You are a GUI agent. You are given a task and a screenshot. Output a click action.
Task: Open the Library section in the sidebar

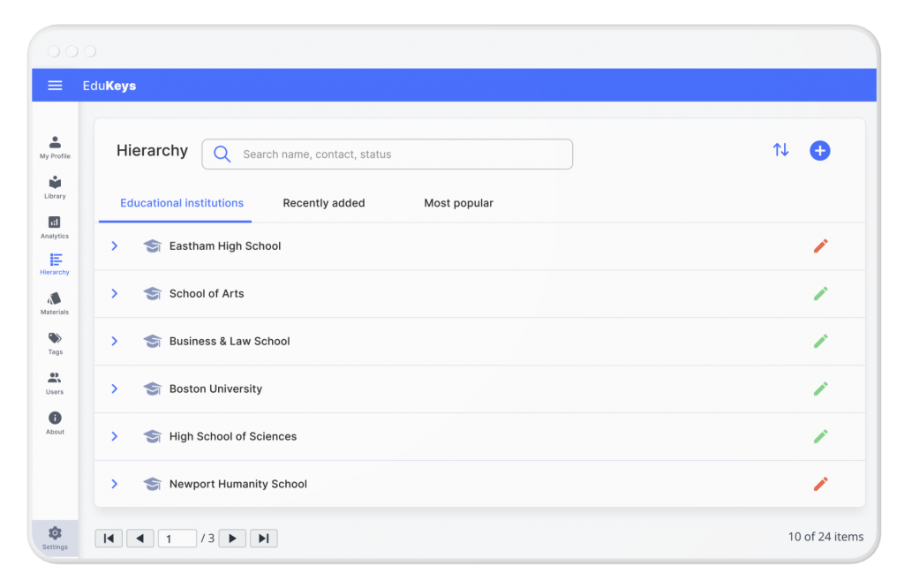pos(54,185)
